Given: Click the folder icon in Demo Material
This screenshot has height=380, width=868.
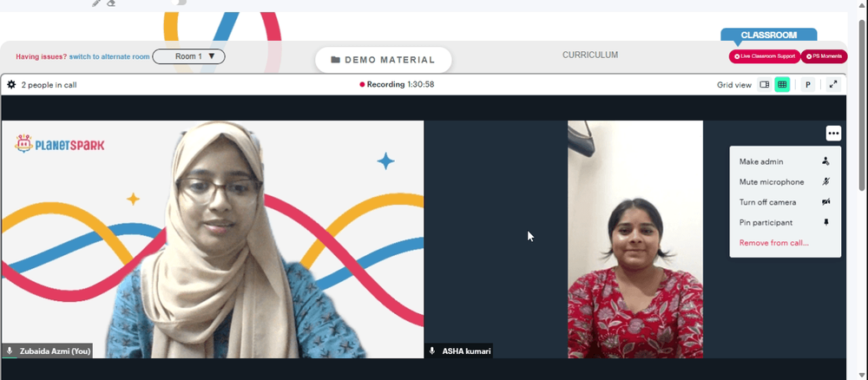Looking at the screenshot, I should pyautogui.click(x=335, y=60).
